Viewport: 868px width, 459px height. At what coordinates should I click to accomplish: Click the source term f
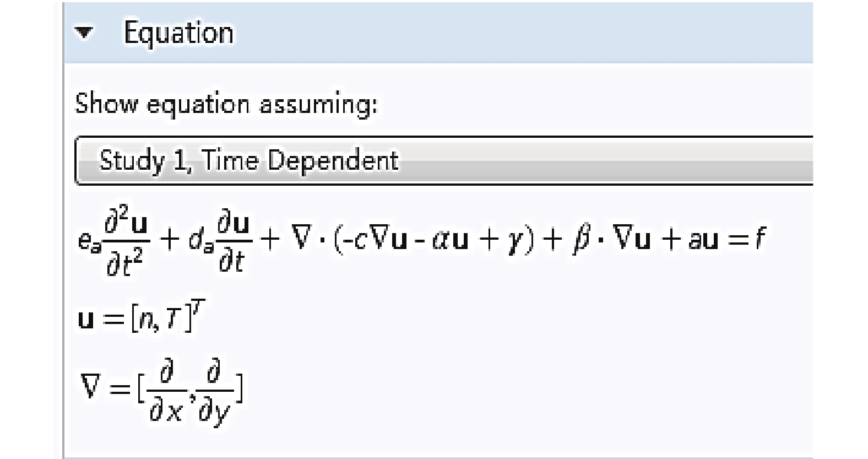(761, 238)
